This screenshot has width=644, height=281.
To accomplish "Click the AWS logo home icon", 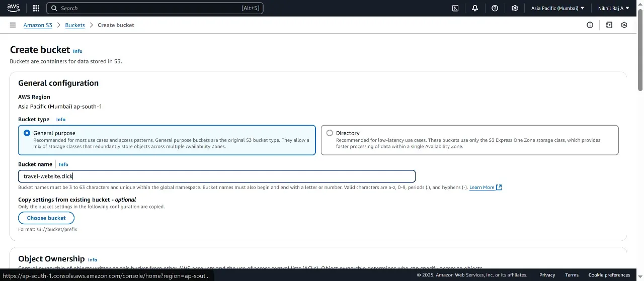I will coord(14,8).
